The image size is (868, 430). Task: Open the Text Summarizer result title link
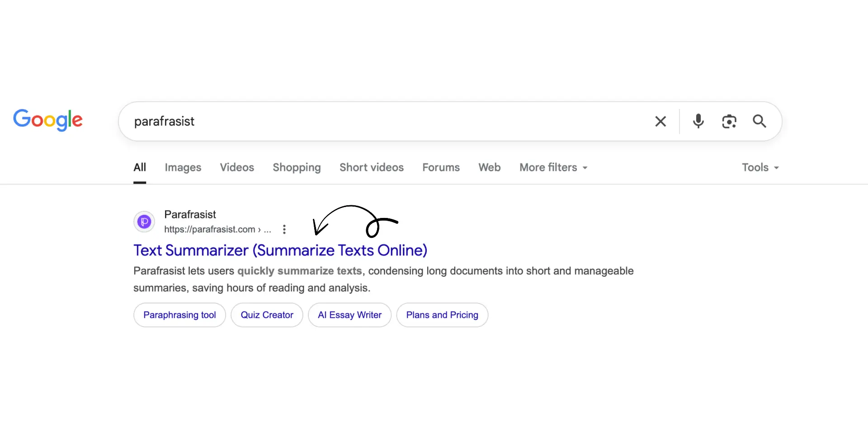[x=280, y=250]
